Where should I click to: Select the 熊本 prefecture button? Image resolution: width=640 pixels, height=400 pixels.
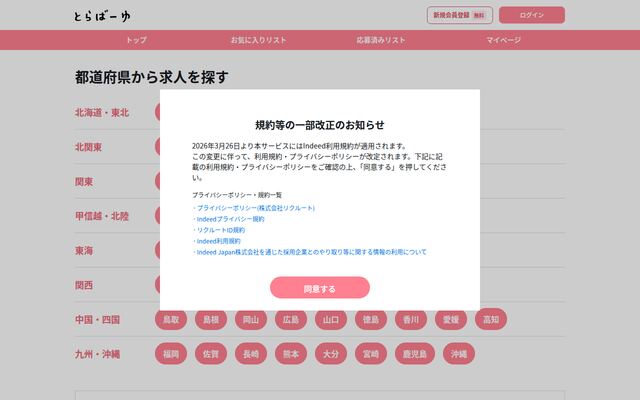coord(291,354)
